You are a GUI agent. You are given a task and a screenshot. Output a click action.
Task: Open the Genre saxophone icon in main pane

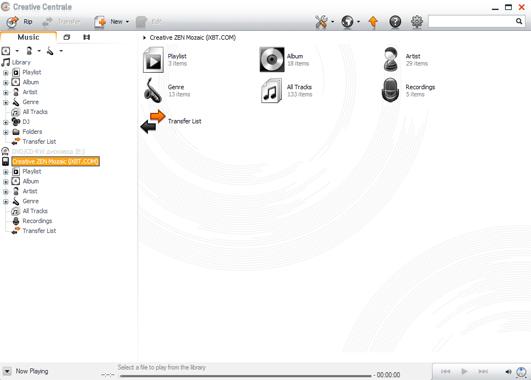(x=153, y=90)
